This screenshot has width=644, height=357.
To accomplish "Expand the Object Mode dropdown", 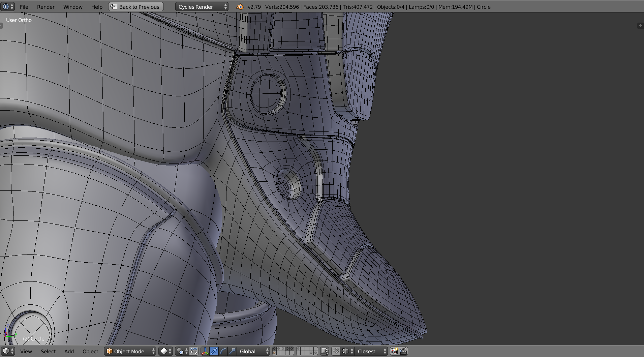I will tap(130, 351).
